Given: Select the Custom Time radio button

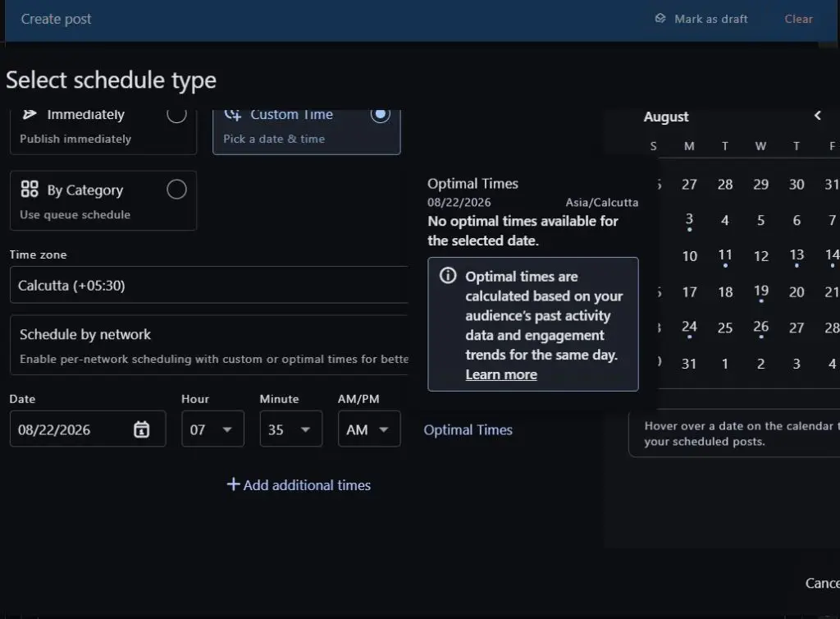Looking at the screenshot, I should [381, 114].
